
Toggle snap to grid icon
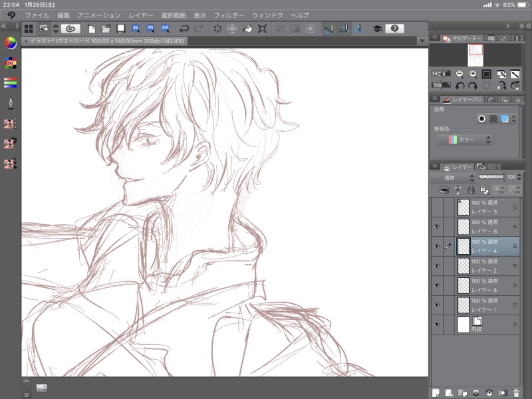[358, 29]
